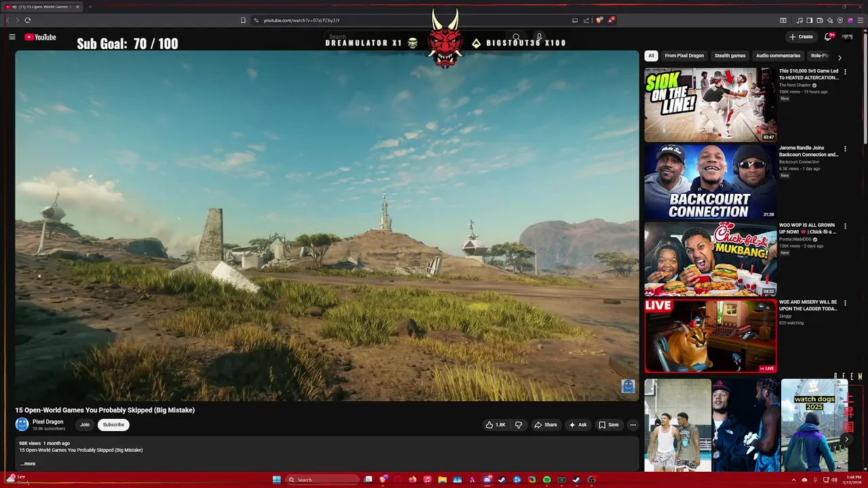
Task: Open Discord from the taskbar
Action: click(x=488, y=480)
